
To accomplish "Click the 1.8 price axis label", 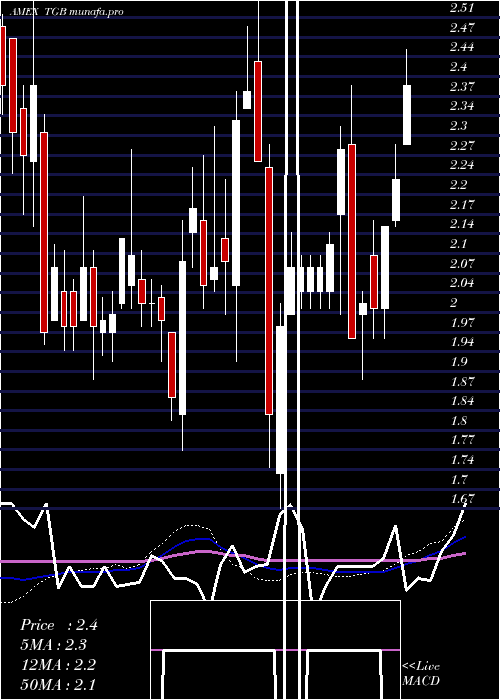I will click(458, 421).
